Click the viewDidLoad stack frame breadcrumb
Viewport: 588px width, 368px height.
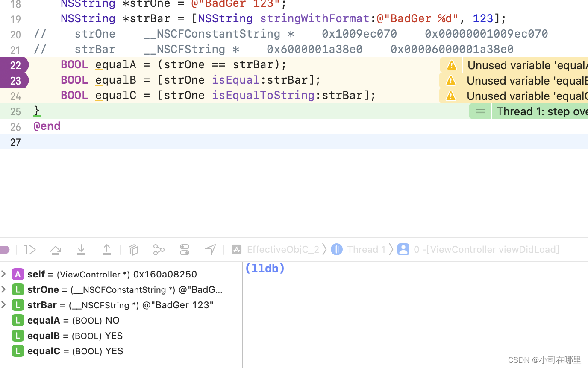point(486,249)
